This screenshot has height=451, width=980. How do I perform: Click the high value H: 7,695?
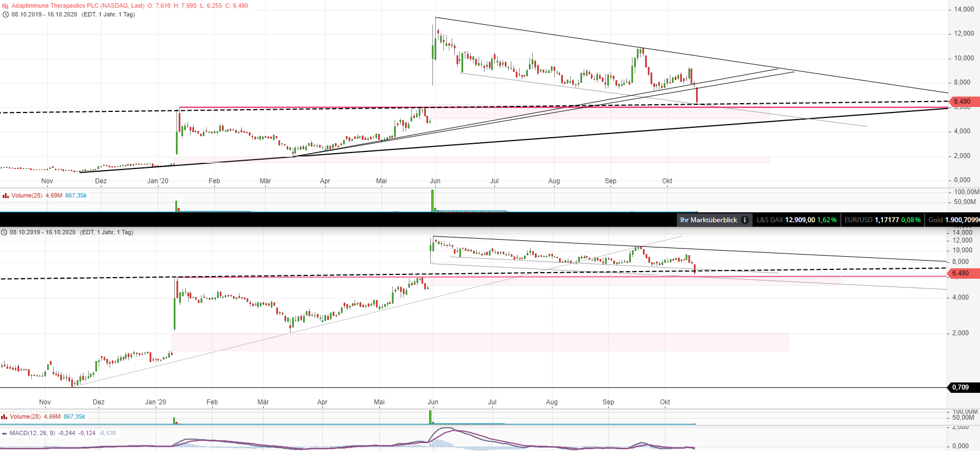pos(185,5)
